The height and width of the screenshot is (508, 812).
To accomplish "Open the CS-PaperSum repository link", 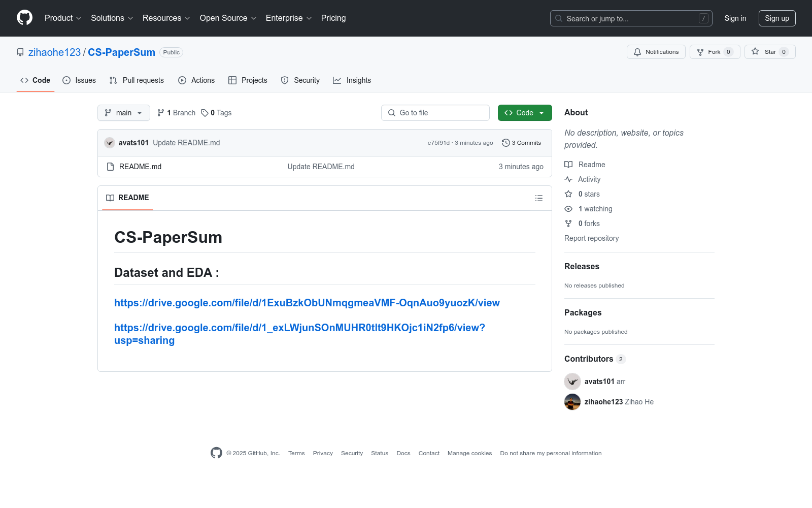I will (x=121, y=52).
